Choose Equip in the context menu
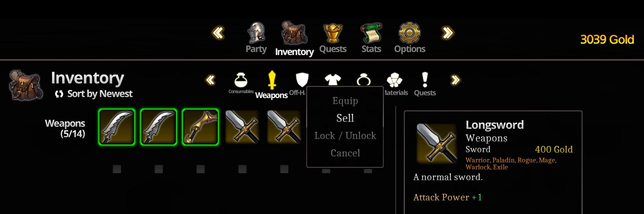644x214 pixels. (345, 101)
